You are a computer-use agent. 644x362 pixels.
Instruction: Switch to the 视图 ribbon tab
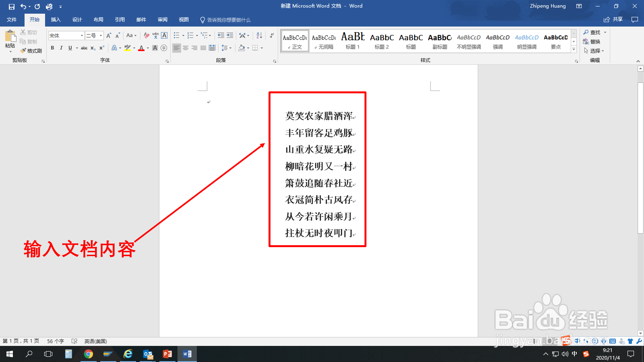[183, 19]
